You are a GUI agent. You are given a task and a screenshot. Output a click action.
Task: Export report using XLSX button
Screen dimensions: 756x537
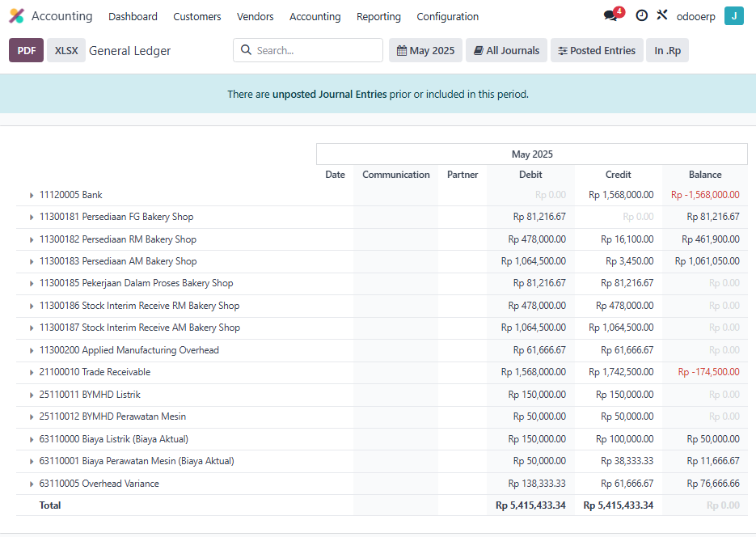point(66,50)
